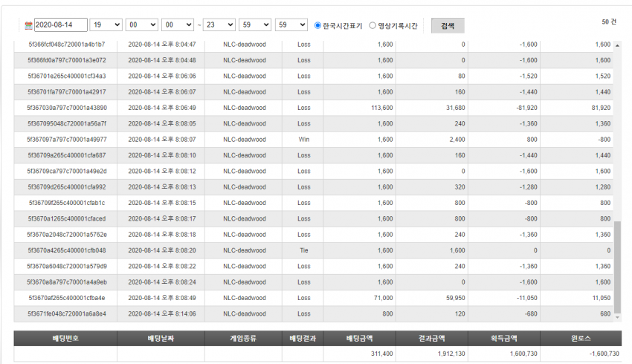The height and width of the screenshot is (364, 632).
Task: Select bet ID 5f3670af265c400001cfba4e
Action: click(x=67, y=298)
